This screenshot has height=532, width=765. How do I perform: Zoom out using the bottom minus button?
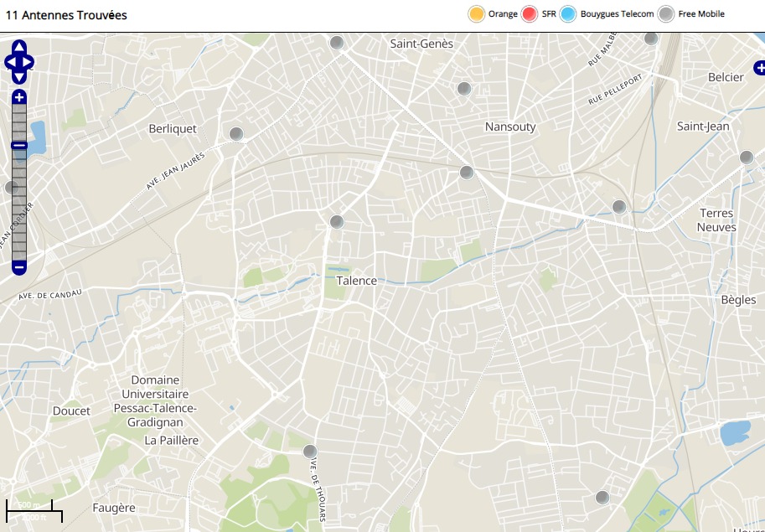19,268
